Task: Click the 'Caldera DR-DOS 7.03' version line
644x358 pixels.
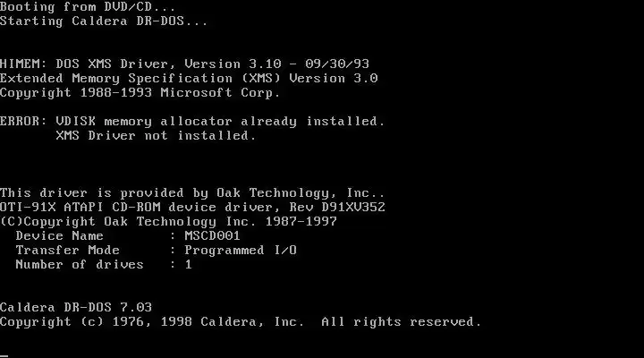Action: (76, 308)
